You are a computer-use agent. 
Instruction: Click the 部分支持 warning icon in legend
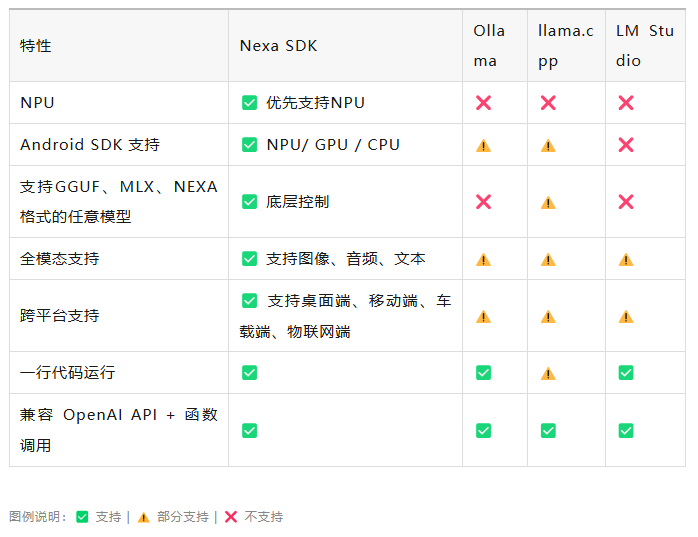coord(144,517)
